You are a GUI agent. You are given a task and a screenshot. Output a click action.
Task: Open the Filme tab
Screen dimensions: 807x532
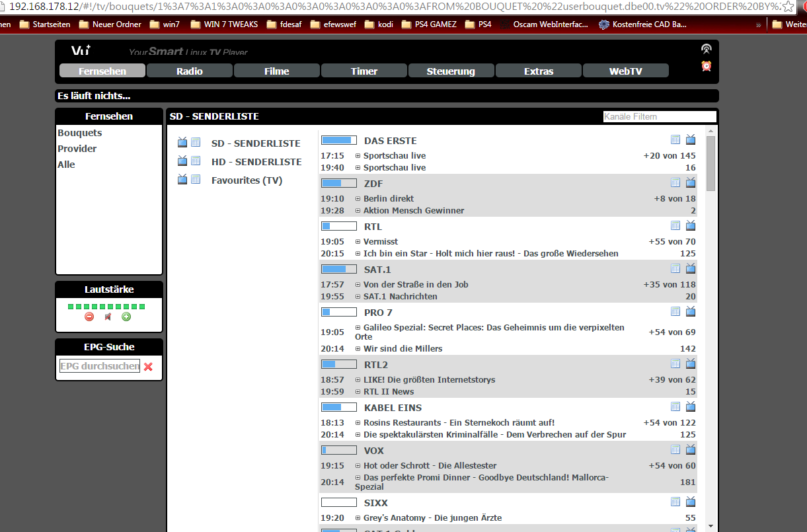click(277, 71)
